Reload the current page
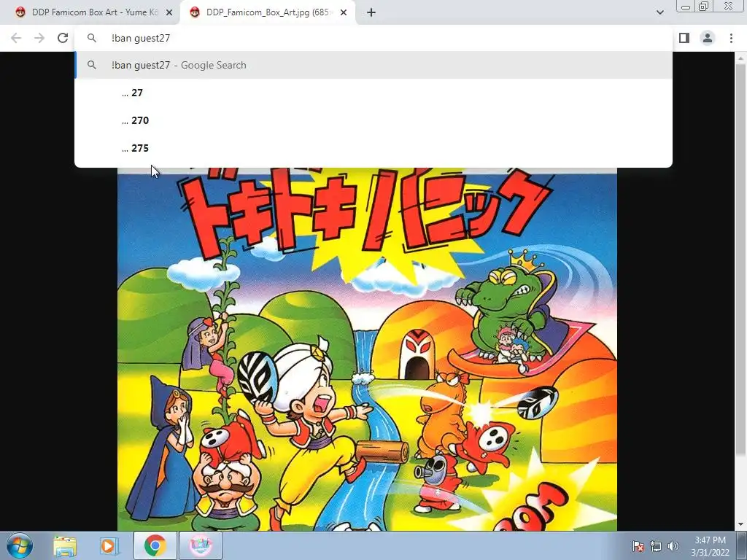This screenshot has width=747, height=560. click(x=63, y=38)
